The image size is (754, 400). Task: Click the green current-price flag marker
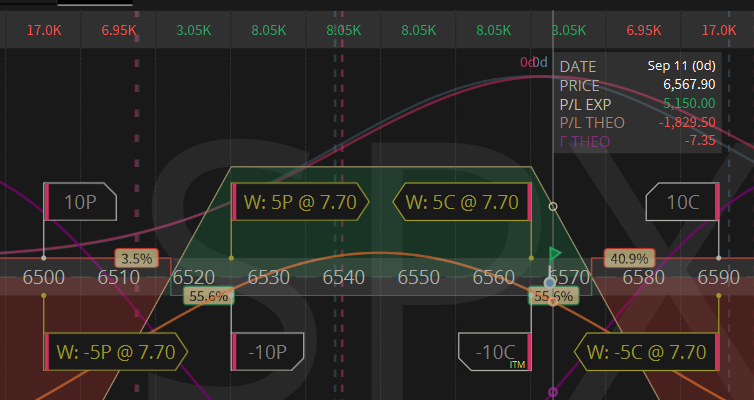click(x=555, y=254)
